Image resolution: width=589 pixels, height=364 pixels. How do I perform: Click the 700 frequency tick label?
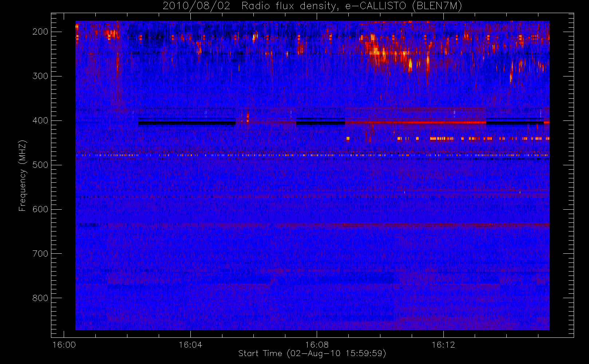(40, 254)
